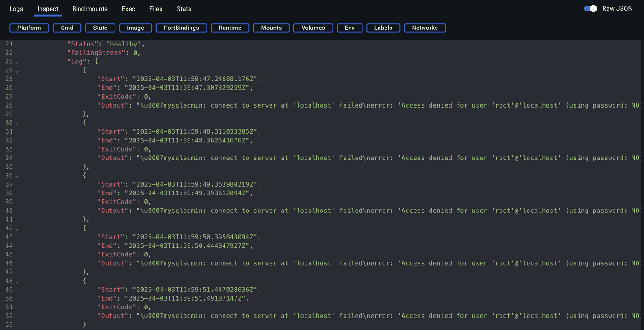Jump to the State section
The height and width of the screenshot is (330, 644).
point(100,28)
